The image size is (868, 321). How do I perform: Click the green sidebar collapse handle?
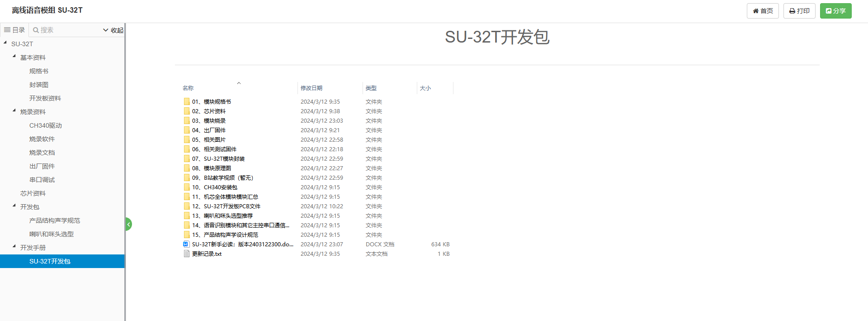[x=128, y=224]
